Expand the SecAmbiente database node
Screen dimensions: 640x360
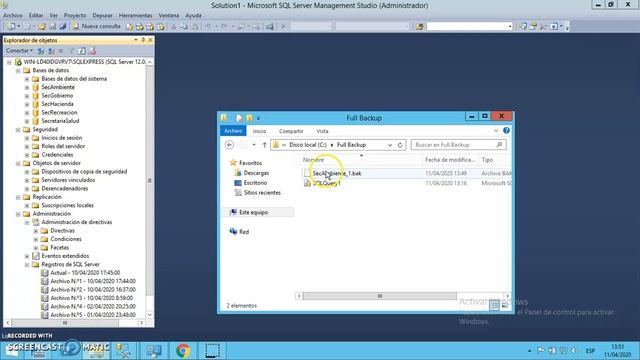pyautogui.click(x=27, y=87)
